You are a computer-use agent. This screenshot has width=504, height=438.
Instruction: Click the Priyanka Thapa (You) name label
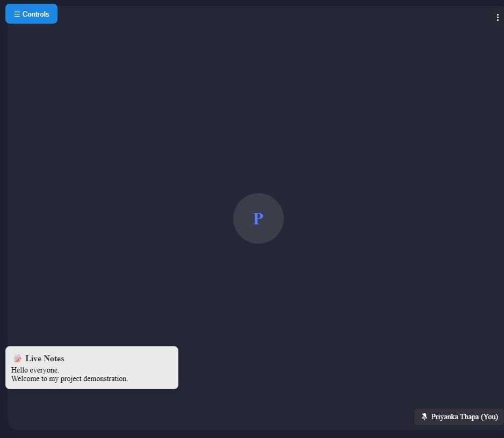click(464, 417)
